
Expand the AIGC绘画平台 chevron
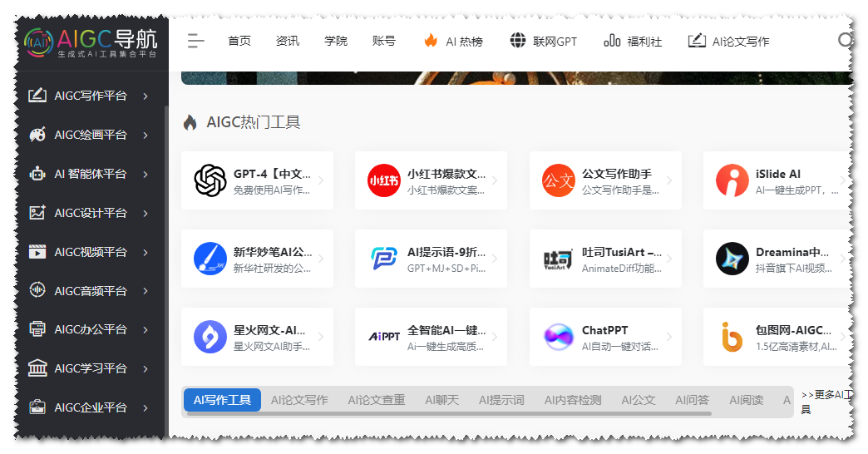[145, 135]
